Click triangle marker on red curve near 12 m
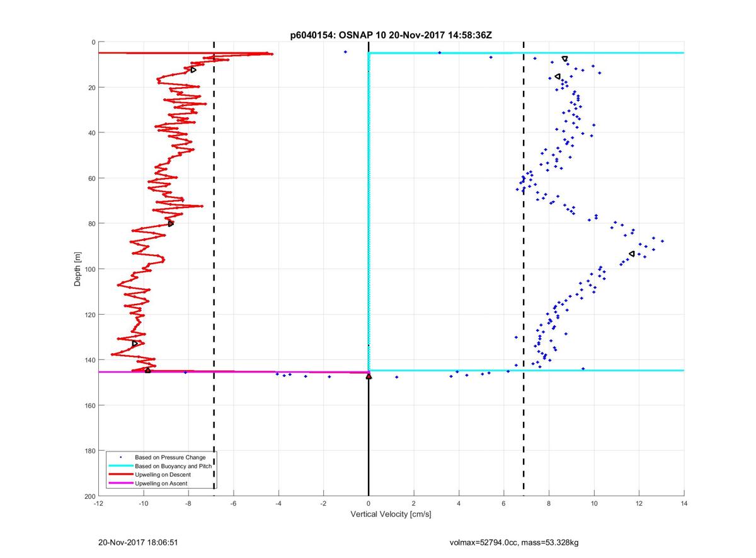The height and width of the screenshot is (558, 756). (193, 69)
